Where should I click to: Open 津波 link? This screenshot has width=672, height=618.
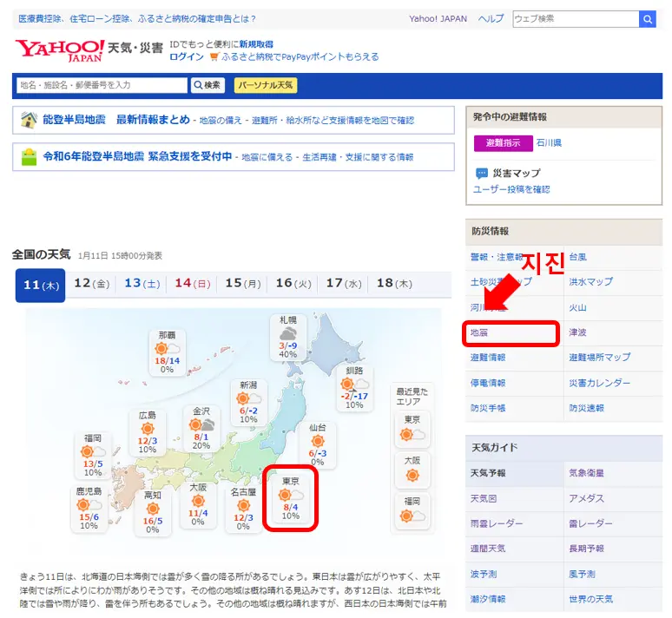[577, 332]
